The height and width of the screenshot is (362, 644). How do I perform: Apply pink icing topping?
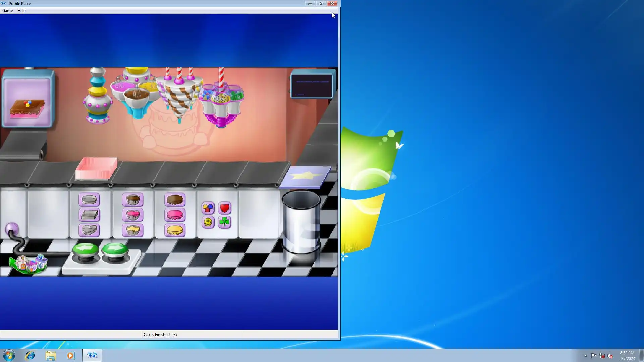coord(175,215)
